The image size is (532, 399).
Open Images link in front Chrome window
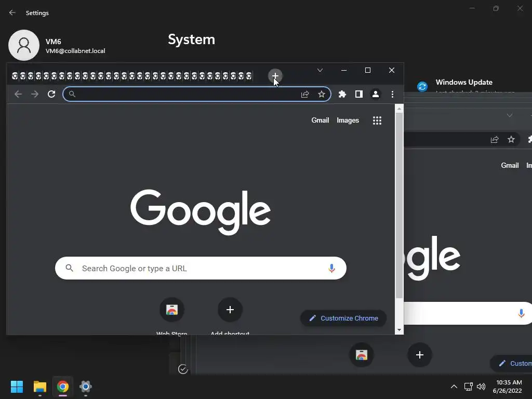click(348, 120)
